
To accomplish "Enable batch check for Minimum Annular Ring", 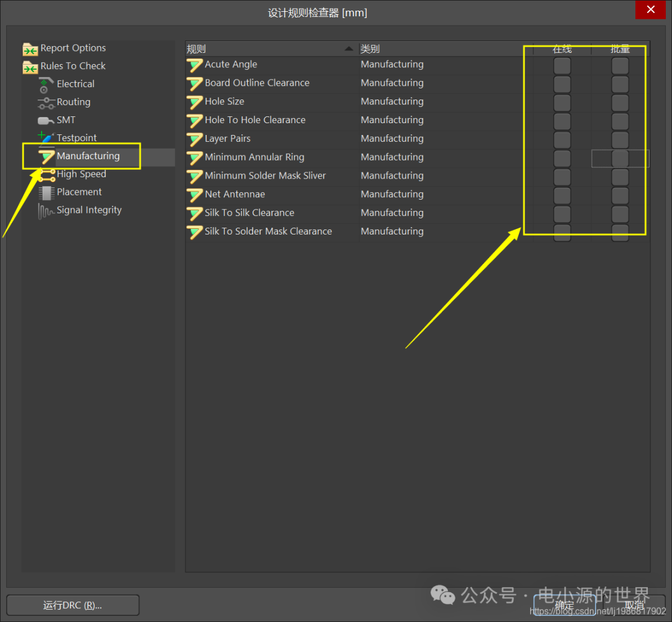I will (x=620, y=159).
